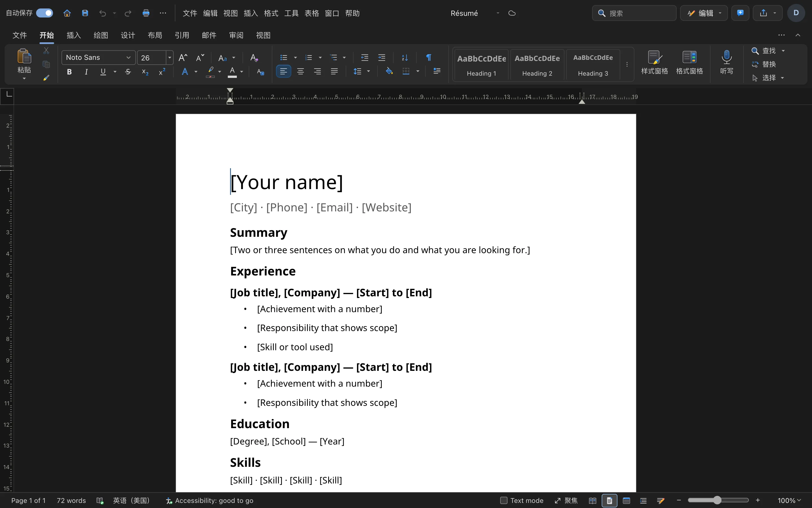The image size is (812, 508).
Task: Click the Format Painter brush icon
Action: point(46,78)
